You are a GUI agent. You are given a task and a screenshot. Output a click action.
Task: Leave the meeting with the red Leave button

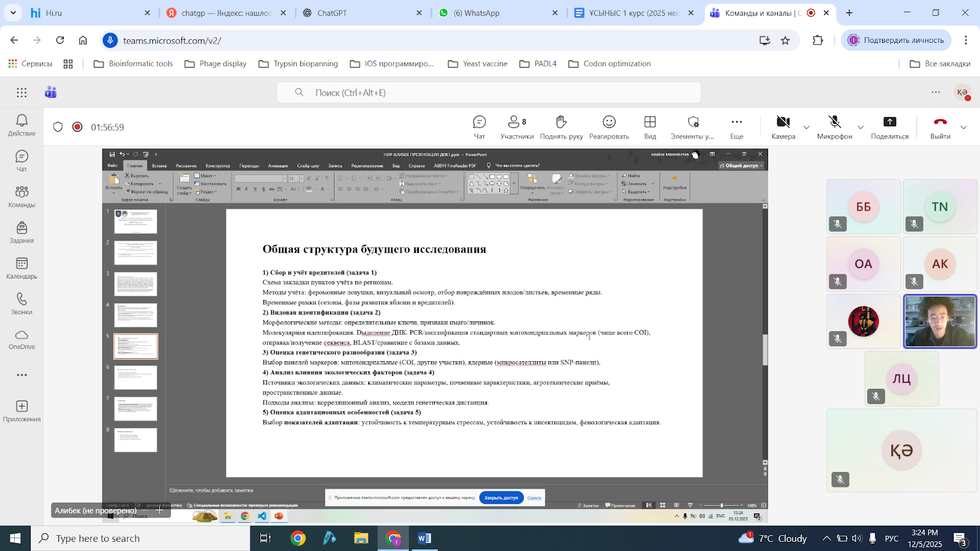click(940, 127)
